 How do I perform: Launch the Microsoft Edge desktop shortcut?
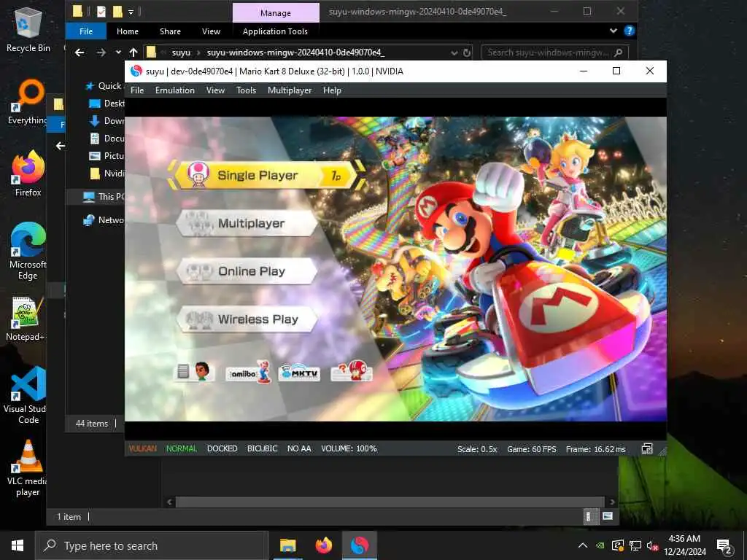(x=28, y=251)
